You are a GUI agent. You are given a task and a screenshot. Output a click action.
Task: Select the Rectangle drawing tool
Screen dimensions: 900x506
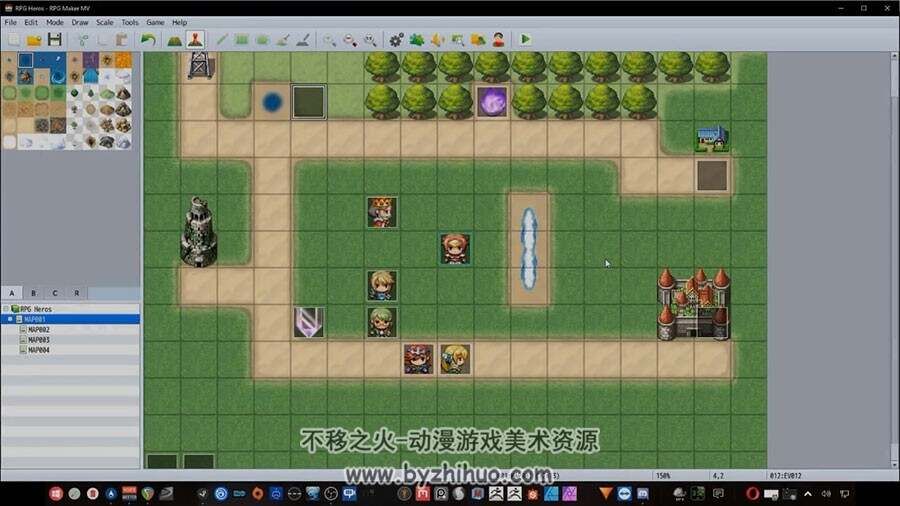[242, 40]
